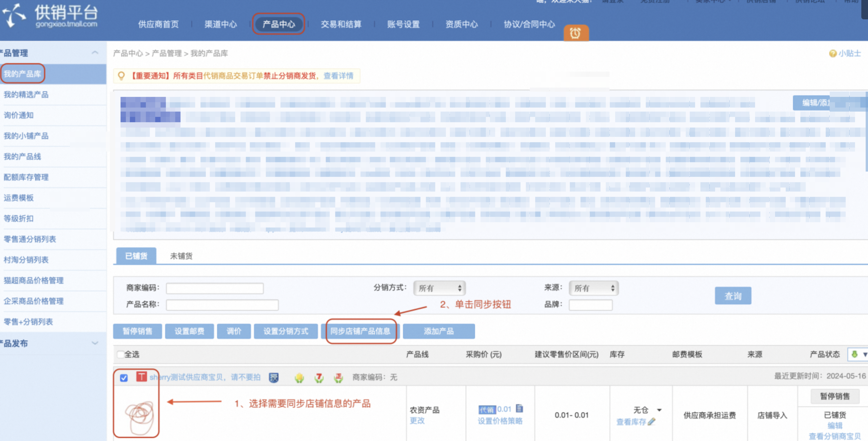This screenshot has height=441, width=868.
Task: Open 我的小铺产品 in the sidebar
Action: pyautogui.click(x=26, y=136)
